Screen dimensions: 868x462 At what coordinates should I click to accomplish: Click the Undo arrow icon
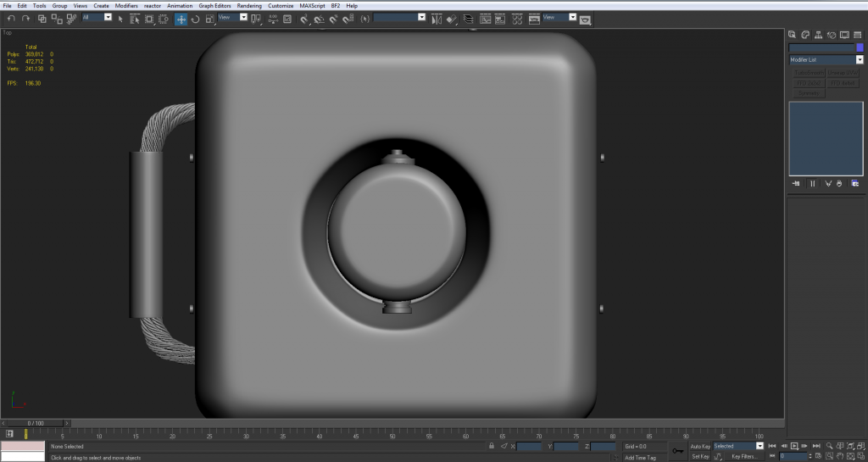click(12, 18)
